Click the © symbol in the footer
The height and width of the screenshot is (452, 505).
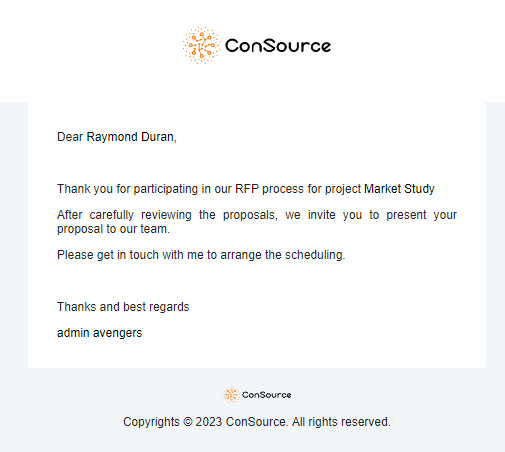188,422
